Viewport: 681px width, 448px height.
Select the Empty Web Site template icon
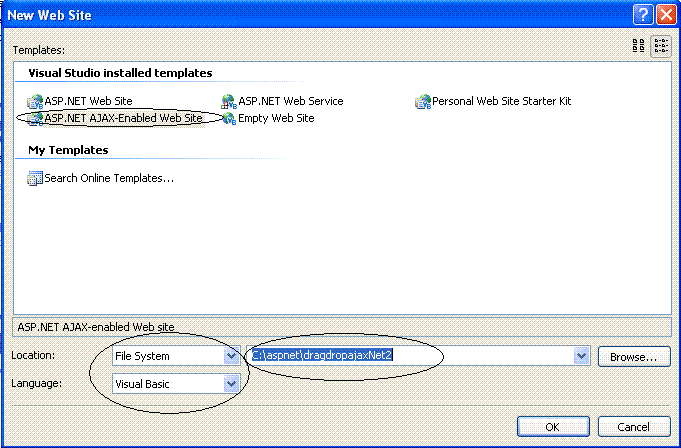click(229, 118)
